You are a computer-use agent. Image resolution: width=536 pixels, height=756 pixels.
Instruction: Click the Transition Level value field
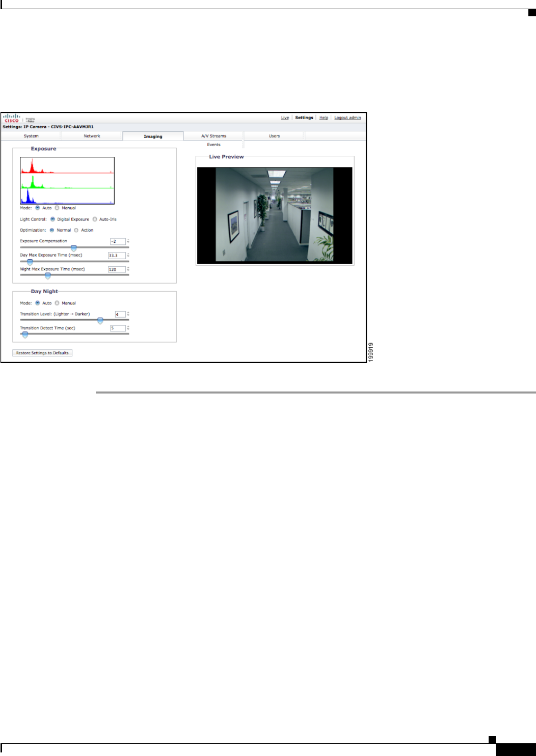120,314
